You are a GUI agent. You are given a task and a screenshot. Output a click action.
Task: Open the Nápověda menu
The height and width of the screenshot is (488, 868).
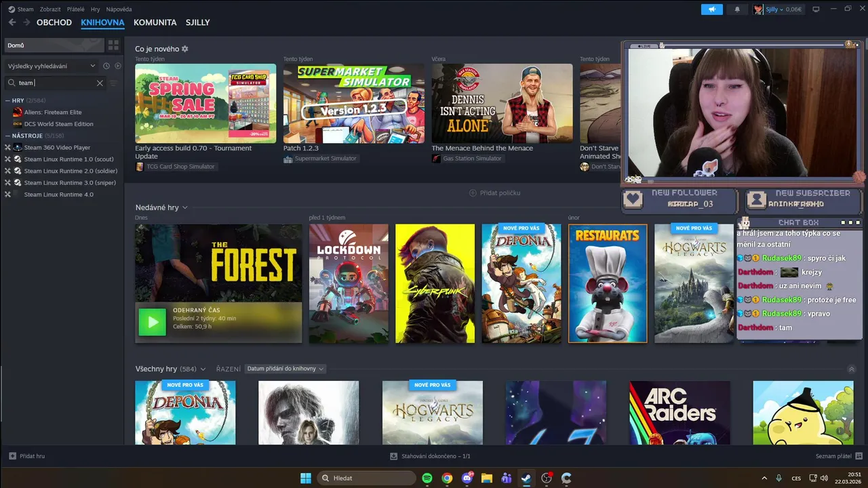pyautogui.click(x=119, y=9)
